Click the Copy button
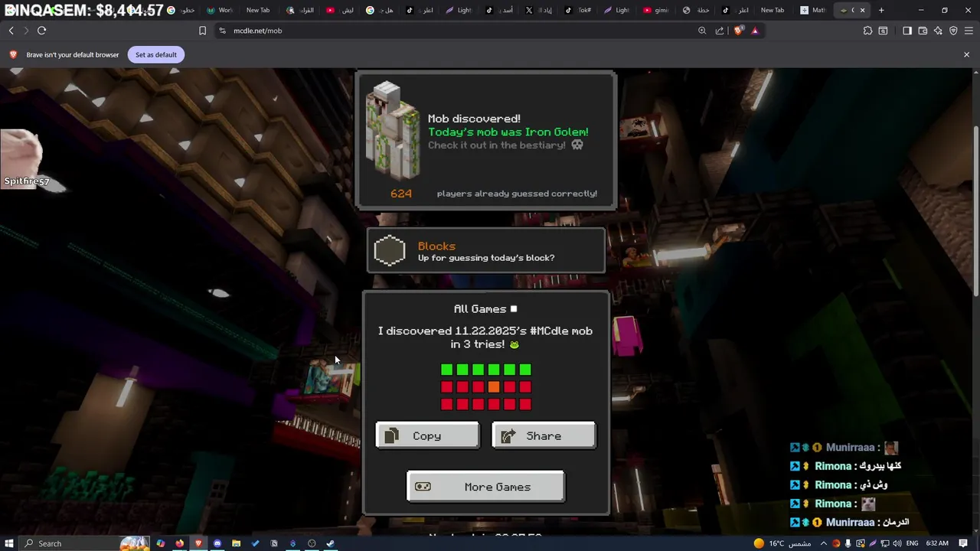This screenshot has height=551, width=980. (x=427, y=435)
